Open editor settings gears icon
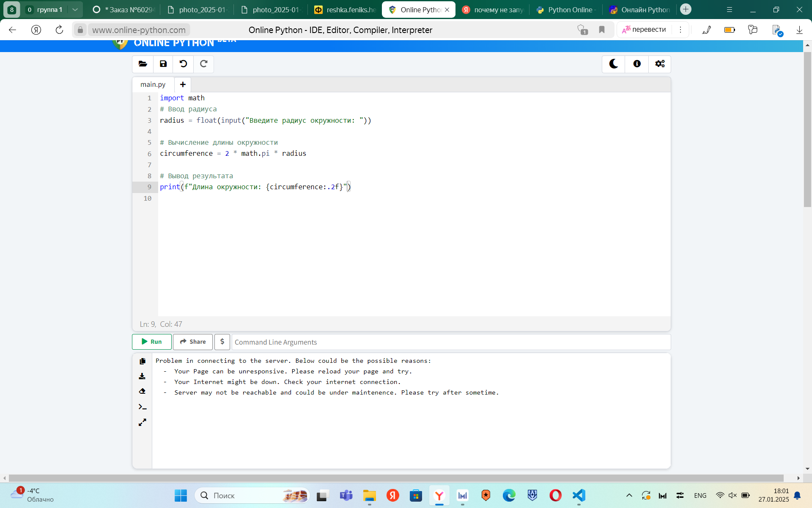 tap(660, 64)
